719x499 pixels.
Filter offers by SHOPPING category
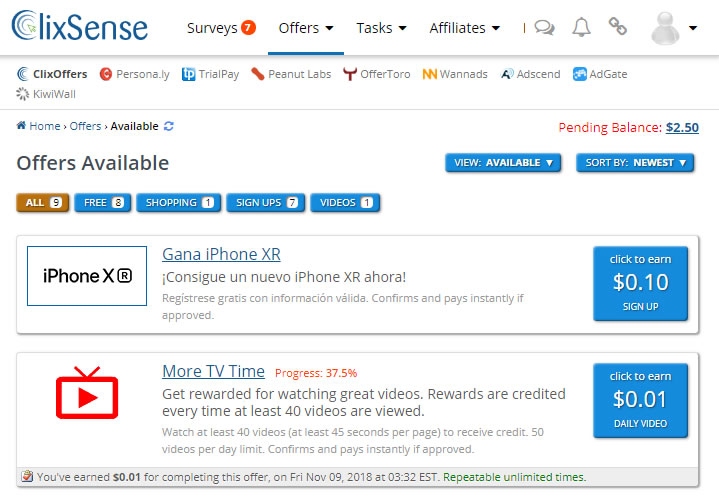179,203
